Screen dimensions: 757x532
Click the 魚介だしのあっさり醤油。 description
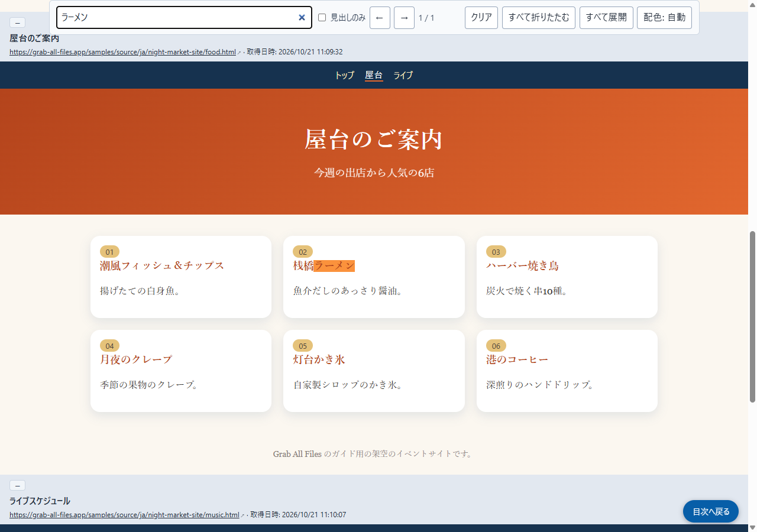(x=348, y=291)
